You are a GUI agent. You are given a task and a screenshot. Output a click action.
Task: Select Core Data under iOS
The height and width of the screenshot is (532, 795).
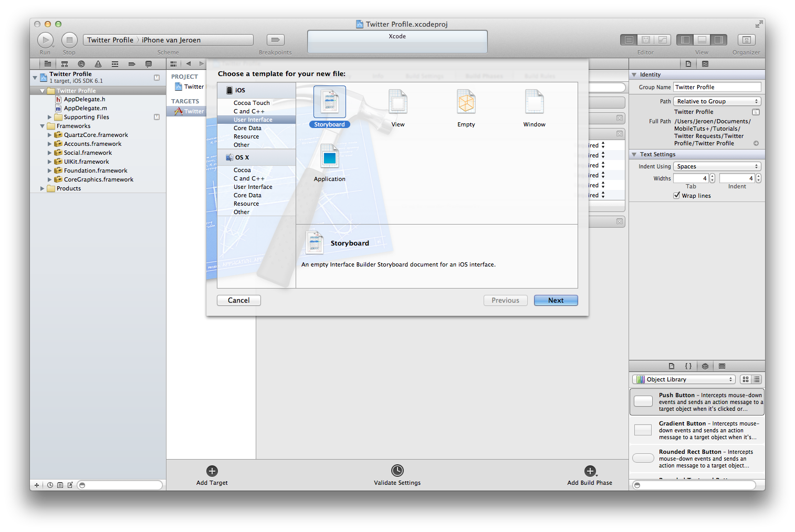247,128
